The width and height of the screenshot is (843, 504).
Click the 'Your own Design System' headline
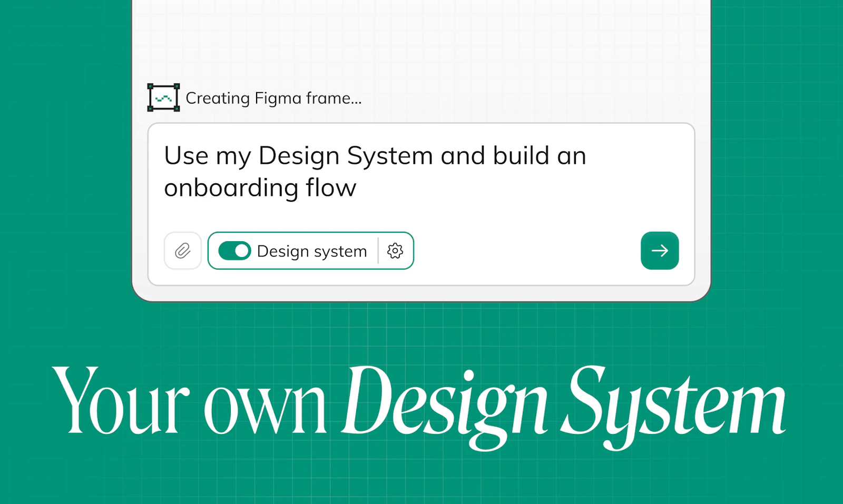[419, 407]
